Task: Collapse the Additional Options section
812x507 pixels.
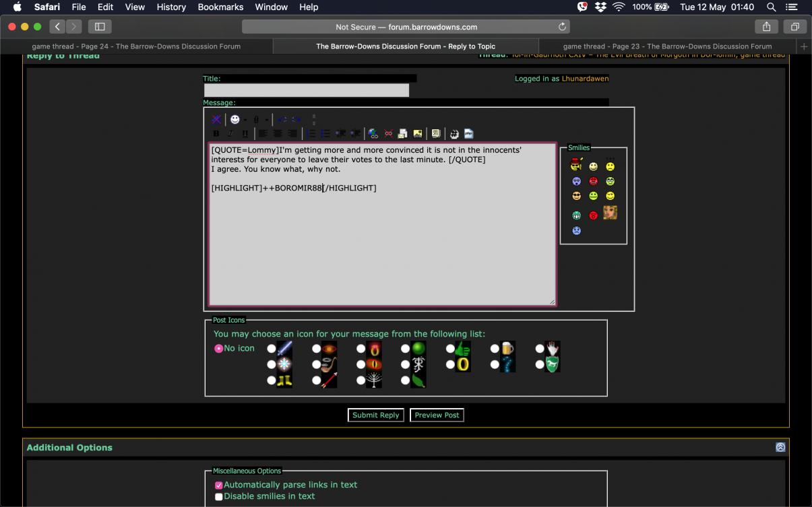Action: tap(780, 447)
